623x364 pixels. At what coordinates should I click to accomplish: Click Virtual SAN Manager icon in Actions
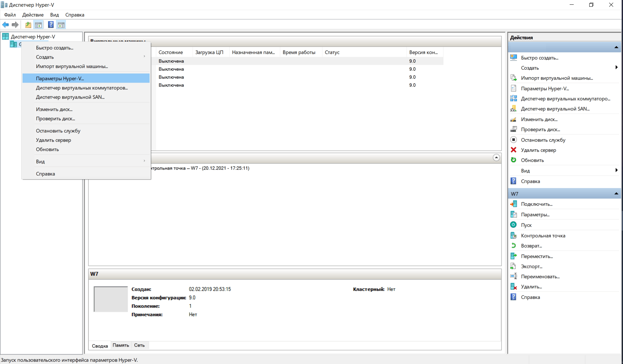514,109
